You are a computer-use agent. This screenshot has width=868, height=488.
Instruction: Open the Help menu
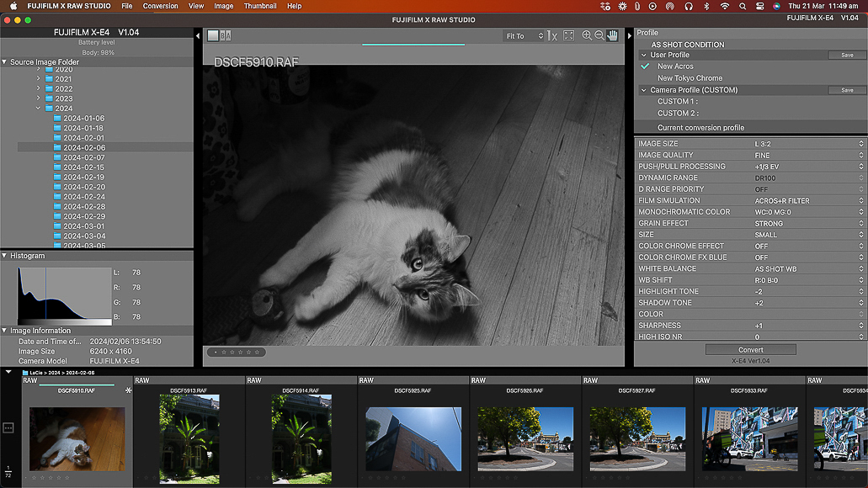point(295,6)
